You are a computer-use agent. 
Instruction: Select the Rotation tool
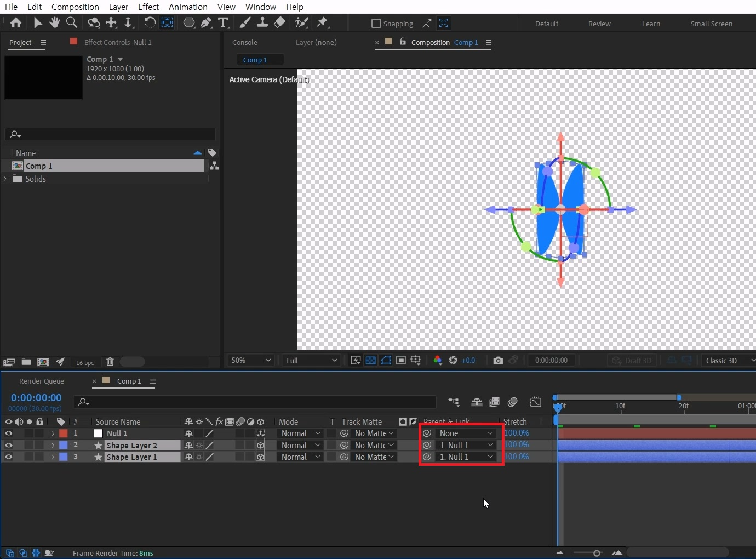(150, 23)
